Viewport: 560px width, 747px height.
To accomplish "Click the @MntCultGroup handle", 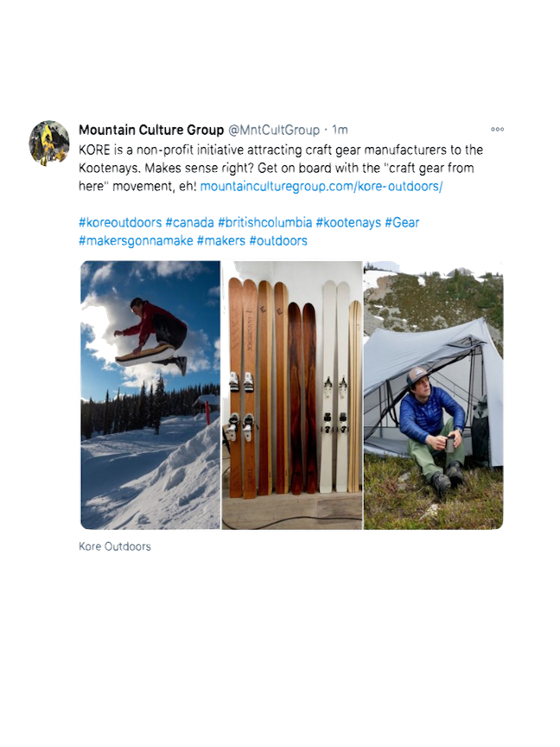I will [x=274, y=130].
